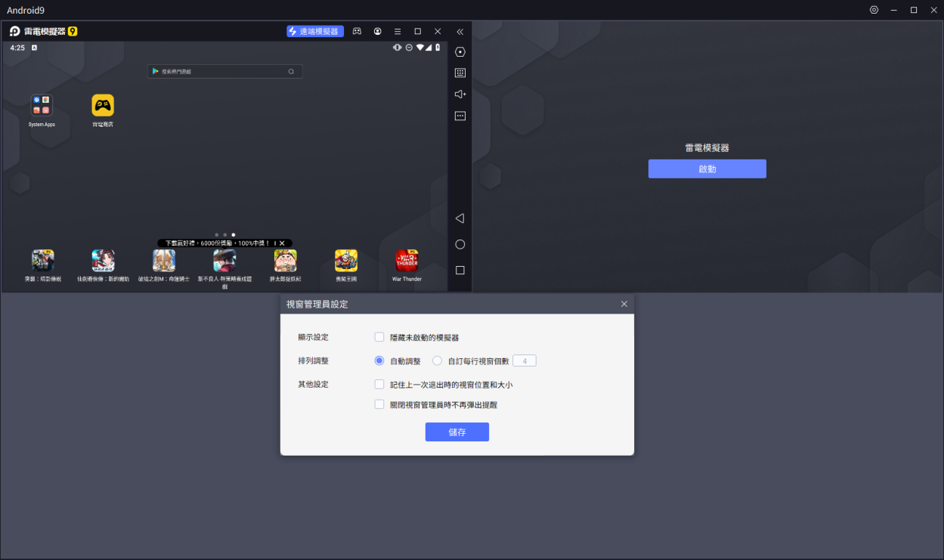944x560 pixels.
Task: Click the 啟動 button for 雷電模擬器
Action: coord(707,169)
